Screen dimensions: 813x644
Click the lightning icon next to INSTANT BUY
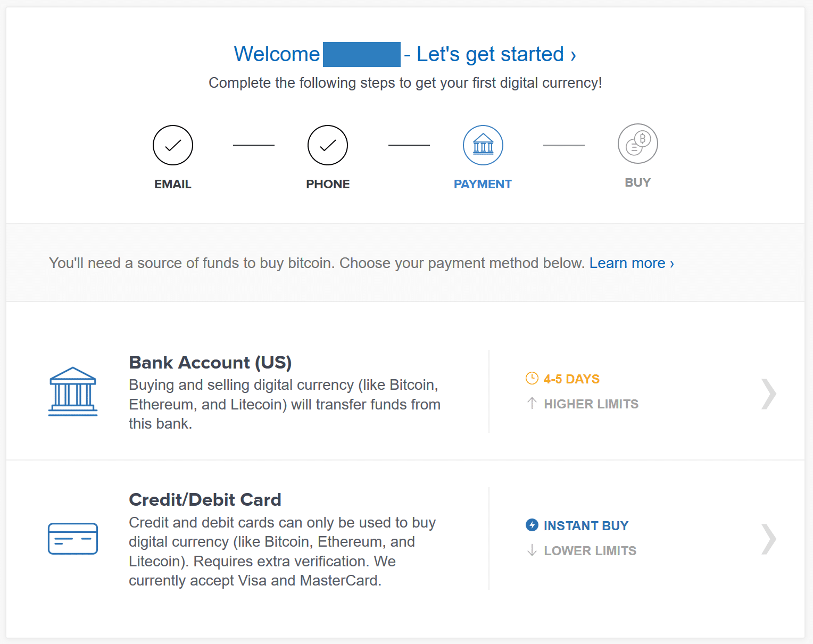[x=532, y=525]
